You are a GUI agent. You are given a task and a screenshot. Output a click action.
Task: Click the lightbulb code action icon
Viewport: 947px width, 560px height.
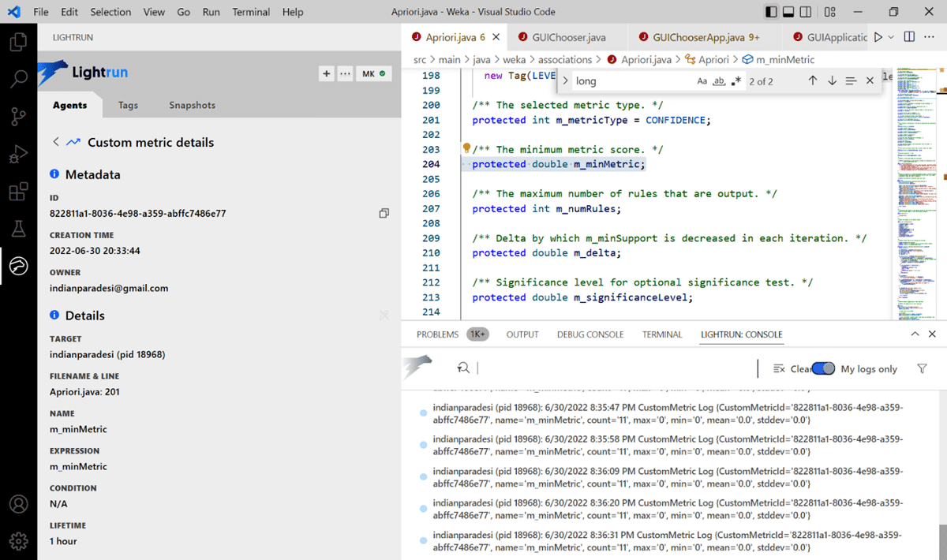tap(466, 148)
